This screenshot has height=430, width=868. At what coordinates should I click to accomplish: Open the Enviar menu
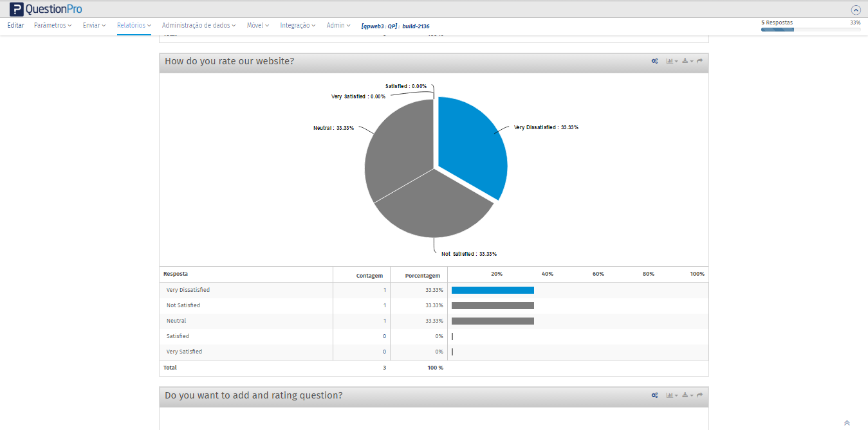point(94,26)
